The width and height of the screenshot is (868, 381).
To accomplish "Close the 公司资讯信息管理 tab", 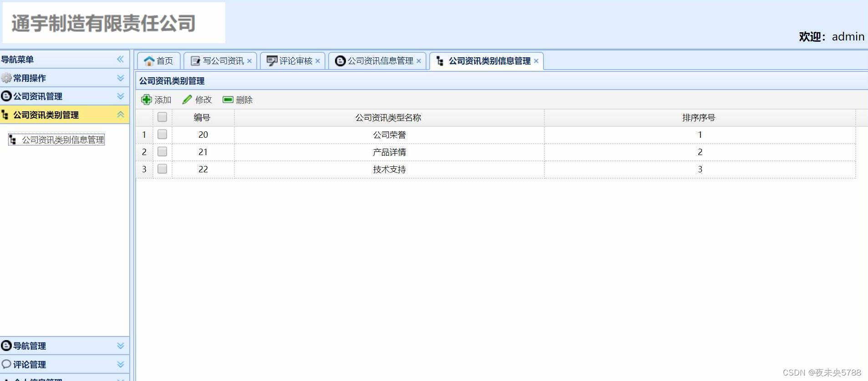I will click(419, 61).
